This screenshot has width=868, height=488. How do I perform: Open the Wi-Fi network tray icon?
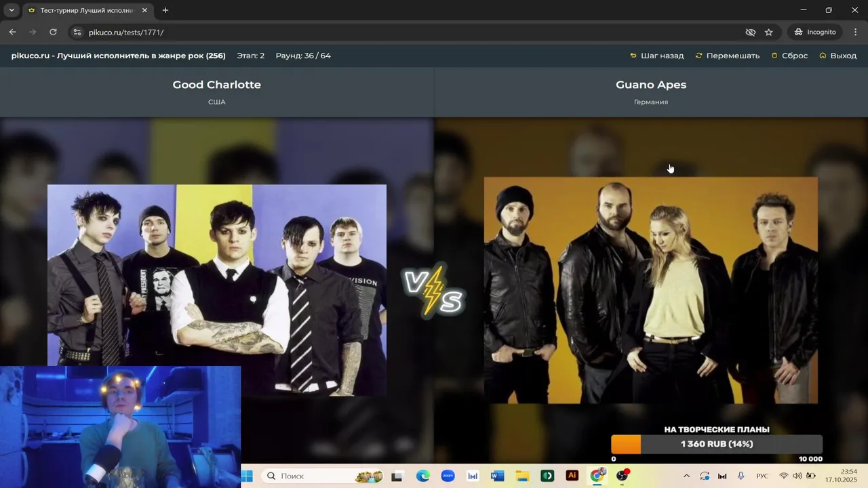tap(784, 476)
